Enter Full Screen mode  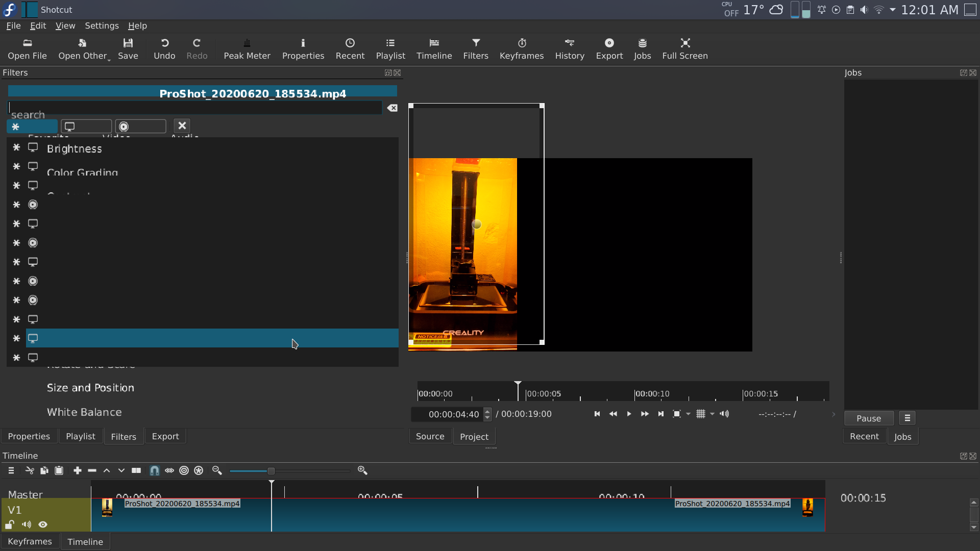(685, 48)
